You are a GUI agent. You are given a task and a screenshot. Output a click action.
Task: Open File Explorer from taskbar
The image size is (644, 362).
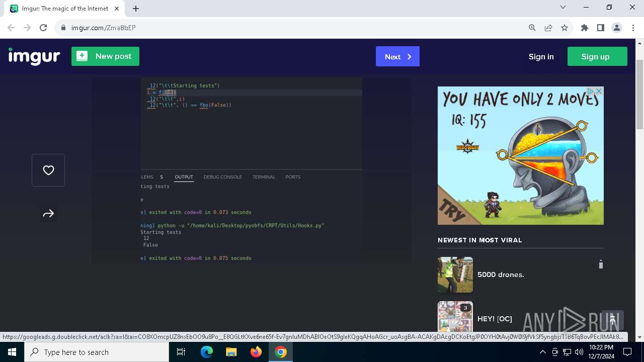231,352
